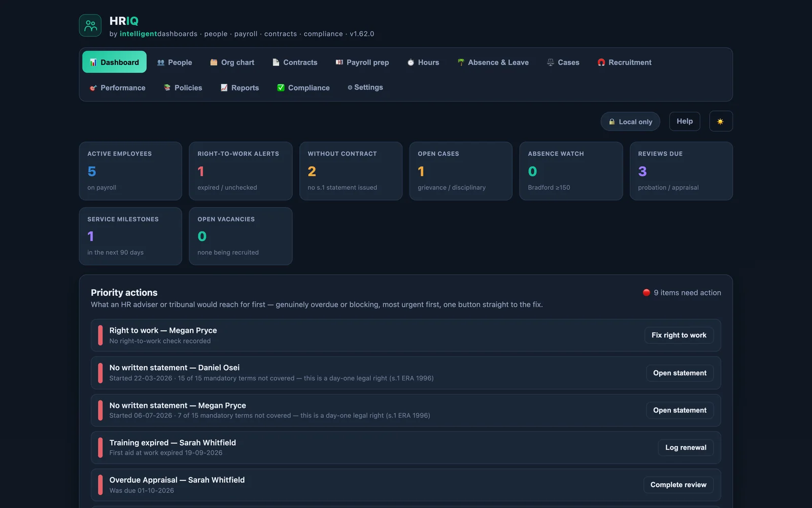Click Fix right to work for Megan Pryce
The height and width of the screenshot is (508, 812).
tap(679, 335)
